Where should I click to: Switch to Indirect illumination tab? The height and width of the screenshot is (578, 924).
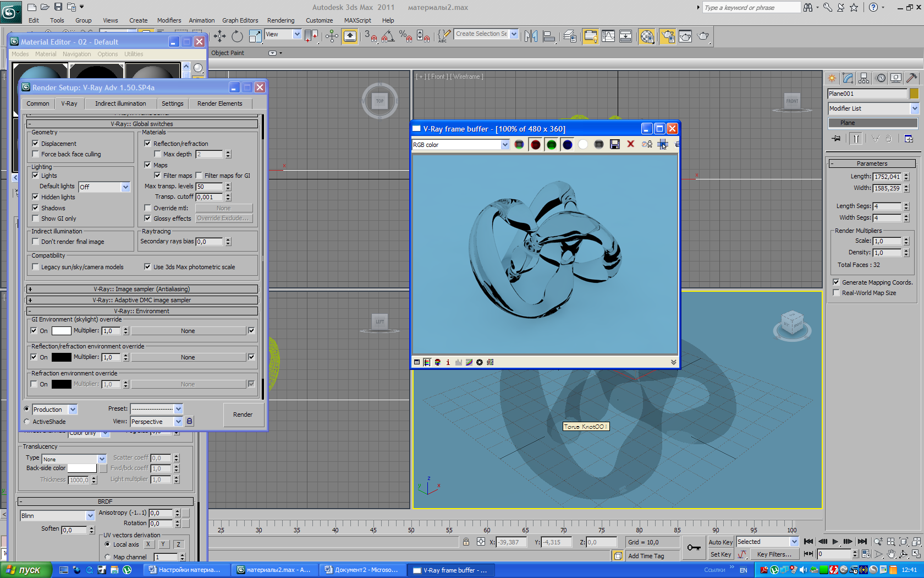120,103
